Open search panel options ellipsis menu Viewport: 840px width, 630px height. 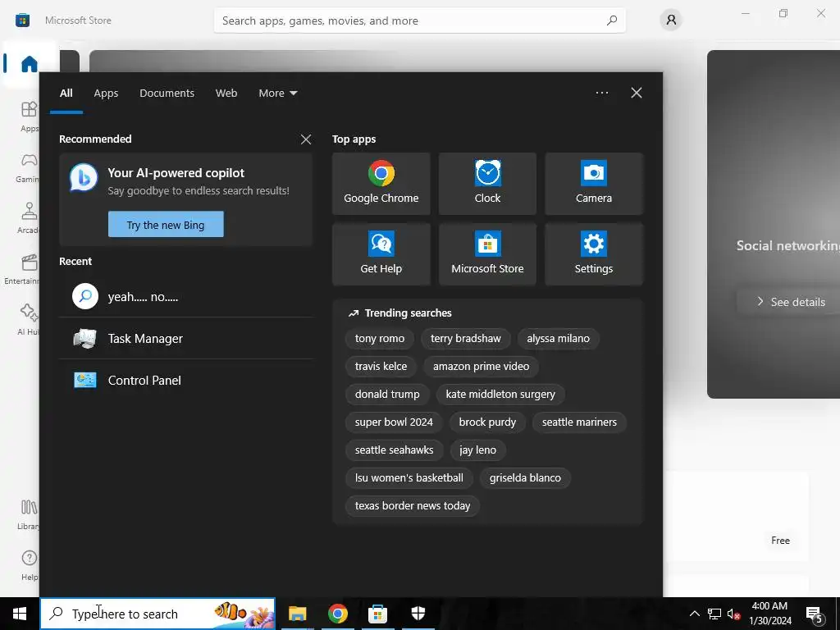[601, 93]
